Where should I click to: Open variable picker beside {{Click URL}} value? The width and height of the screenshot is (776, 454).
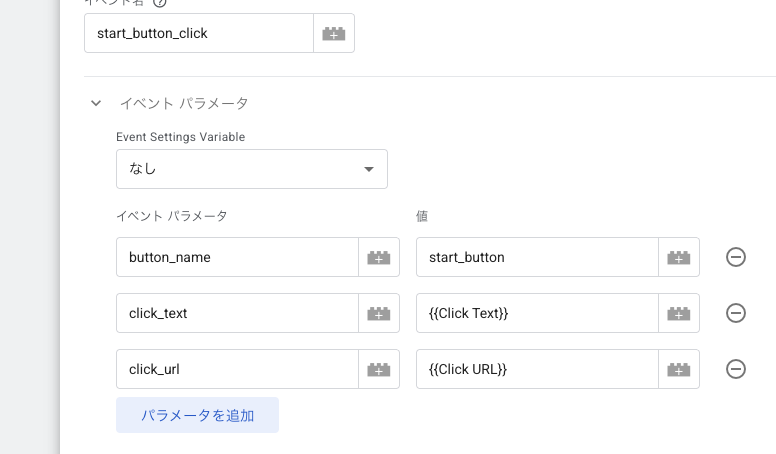pyautogui.click(x=679, y=369)
